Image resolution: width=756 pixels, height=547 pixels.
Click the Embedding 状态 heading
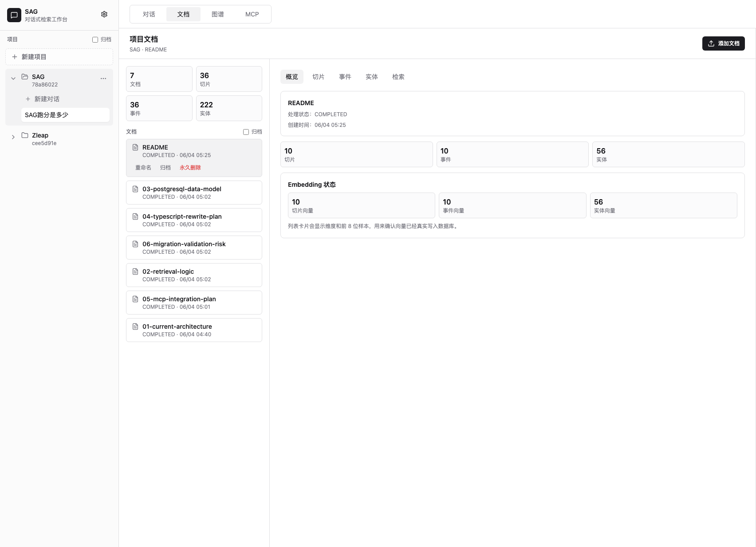point(312,185)
